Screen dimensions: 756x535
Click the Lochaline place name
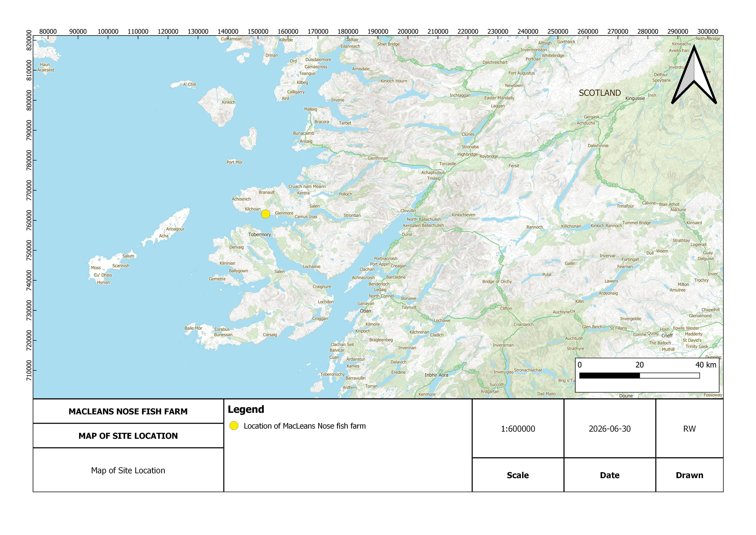coord(311,267)
